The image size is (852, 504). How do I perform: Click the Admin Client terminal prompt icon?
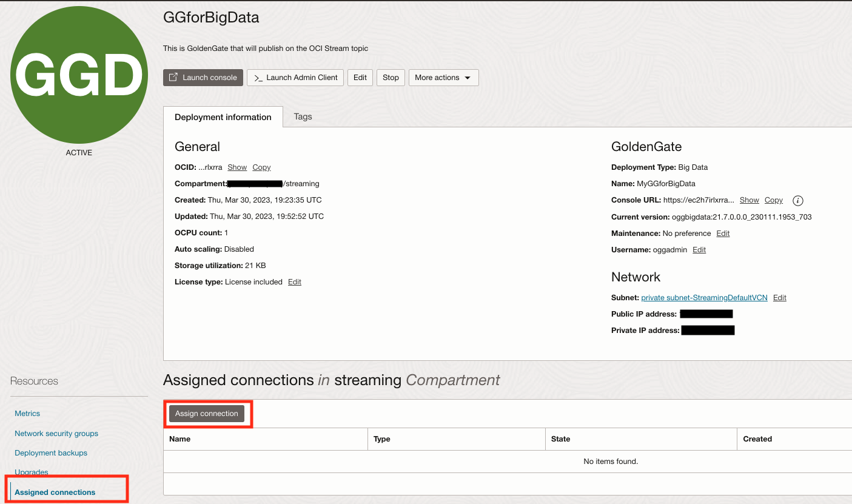[258, 78]
